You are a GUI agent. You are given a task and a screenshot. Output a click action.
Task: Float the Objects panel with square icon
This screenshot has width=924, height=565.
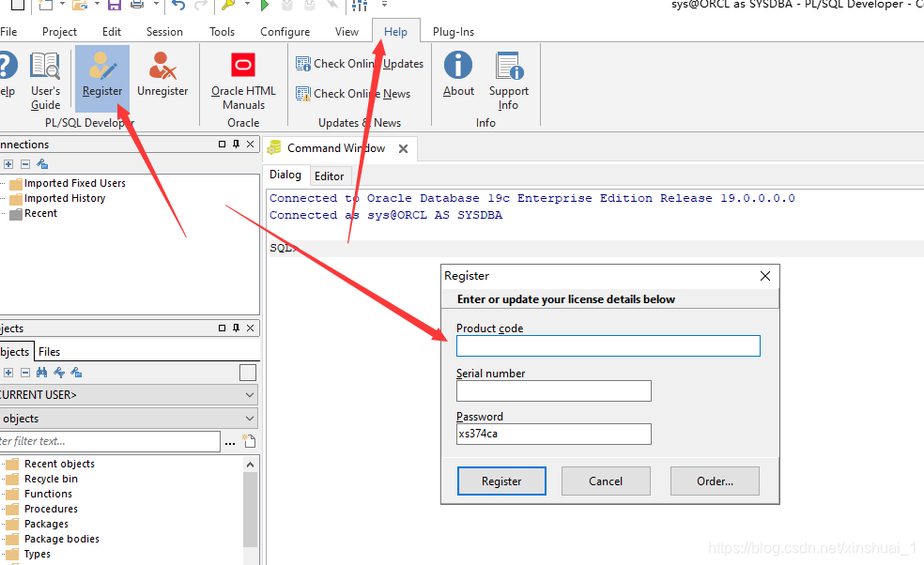coord(223,328)
